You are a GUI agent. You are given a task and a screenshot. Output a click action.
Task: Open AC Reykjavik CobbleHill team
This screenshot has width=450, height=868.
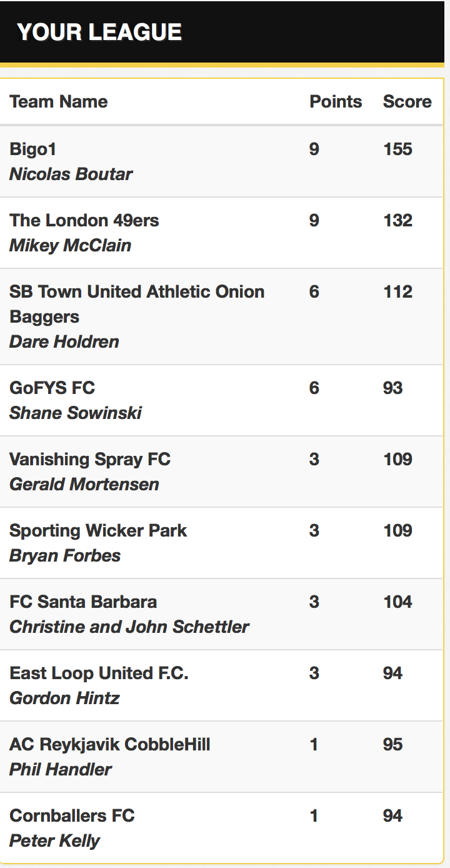tap(110, 745)
